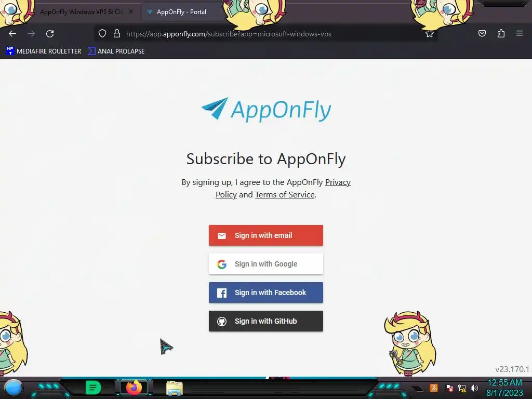Click Sign in with email button
Image resolution: width=532 pixels, height=399 pixels.
click(266, 235)
